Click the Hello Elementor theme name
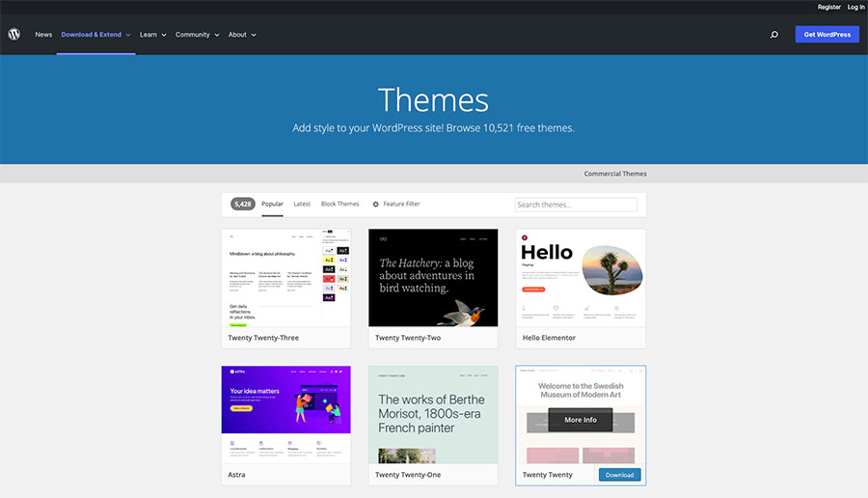Viewport: 868px width, 498px height. [x=549, y=338]
